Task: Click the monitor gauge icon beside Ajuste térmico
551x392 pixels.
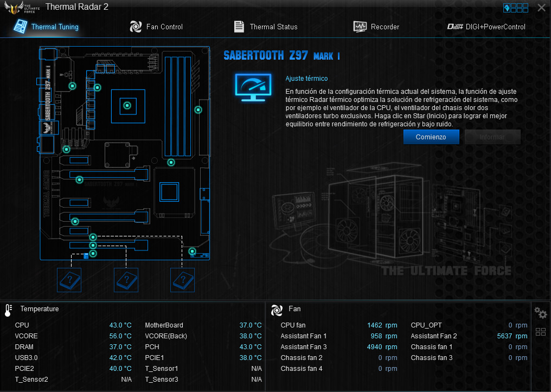Action: click(253, 87)
